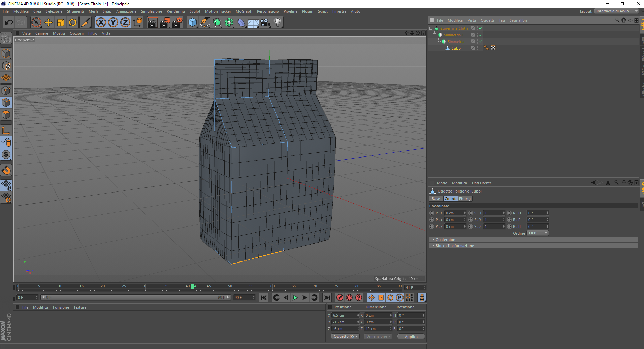Click the Light bulb object icon

[x=277, y=23]
